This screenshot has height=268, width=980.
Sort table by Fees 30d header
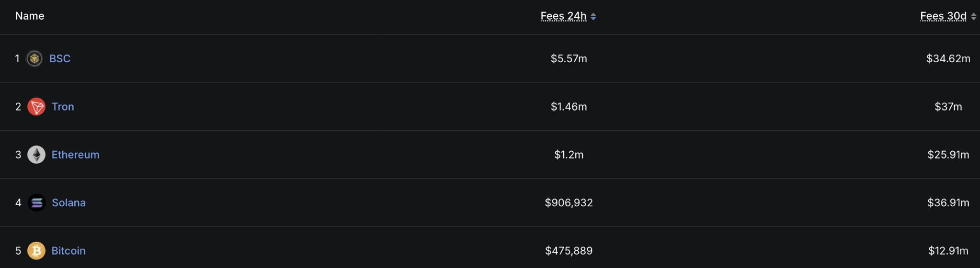coord(943,16)
